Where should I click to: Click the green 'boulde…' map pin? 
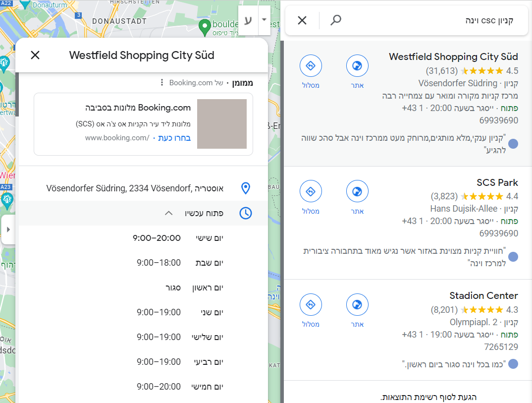[204, 27]
